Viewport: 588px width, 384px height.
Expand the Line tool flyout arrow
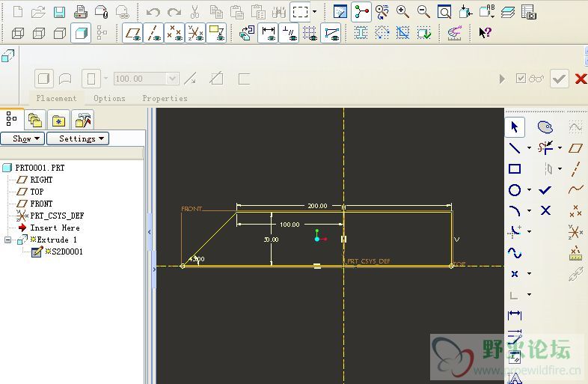[x=529, y=148]
